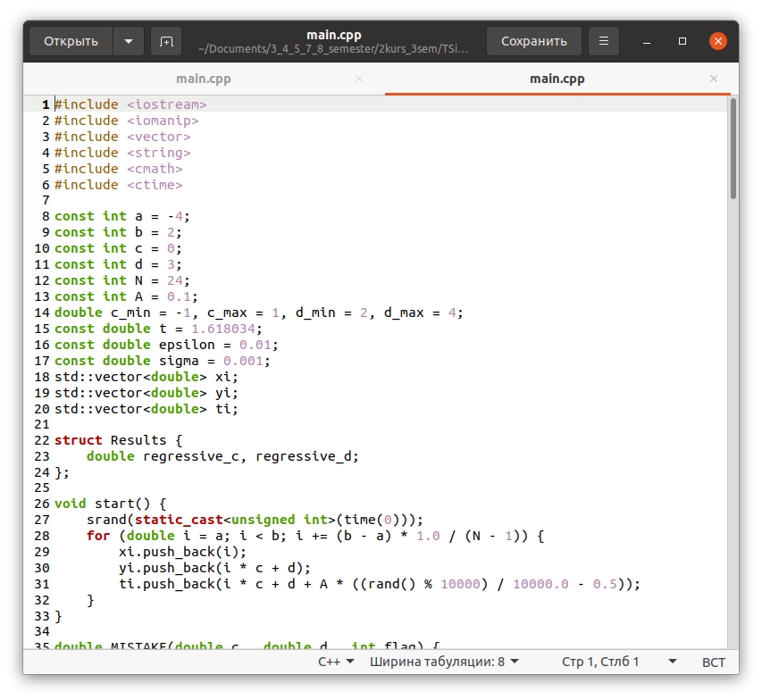The image size is (762, 700).
Task: Click the line with const double epsilon
Action: coord(165,345)
